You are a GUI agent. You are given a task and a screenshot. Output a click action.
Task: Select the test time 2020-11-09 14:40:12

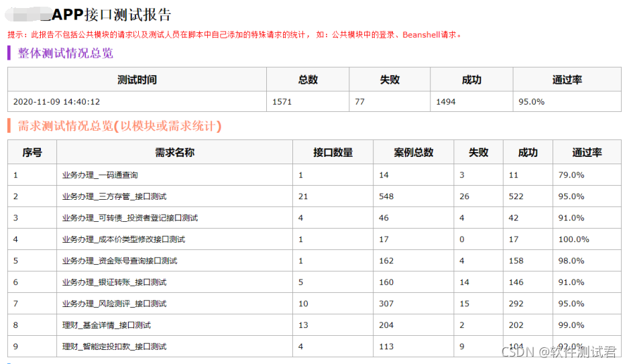point(56,102)
